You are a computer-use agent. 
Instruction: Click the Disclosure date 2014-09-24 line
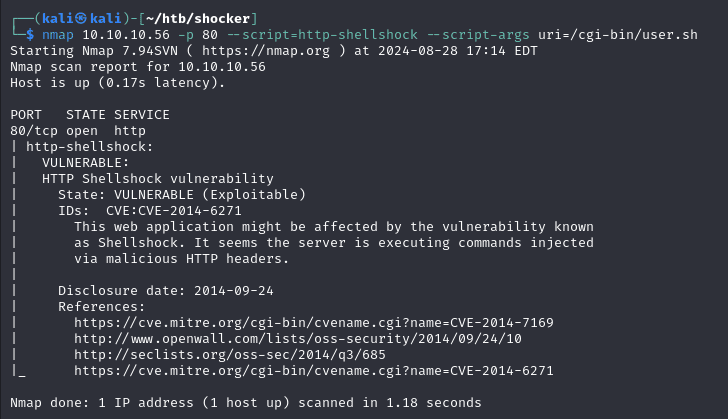tap(165, 290)
